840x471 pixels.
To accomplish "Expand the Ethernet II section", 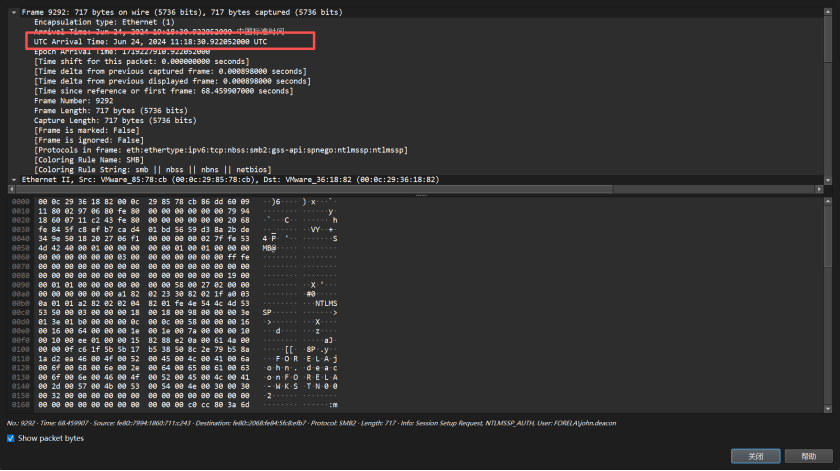I will pos(13,179).
